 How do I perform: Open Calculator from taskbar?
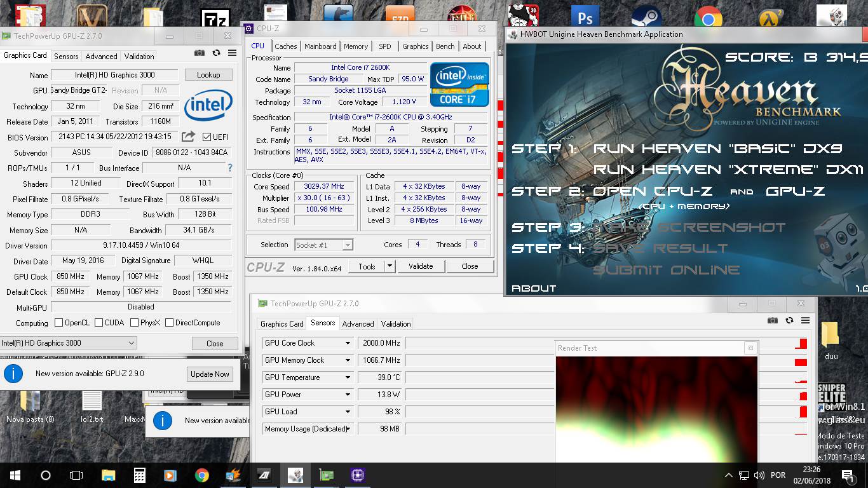point(139,475)
